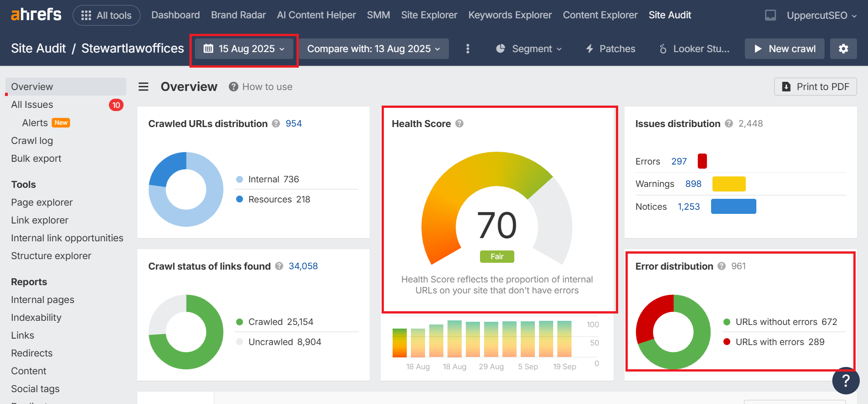Open project settings gear icon
868x404 pixels.
(843, 48)
